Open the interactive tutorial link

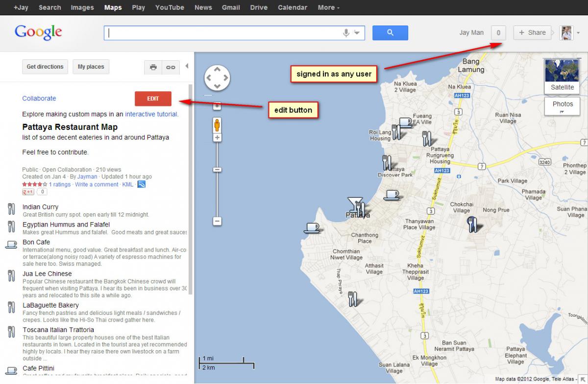point(151,114)
